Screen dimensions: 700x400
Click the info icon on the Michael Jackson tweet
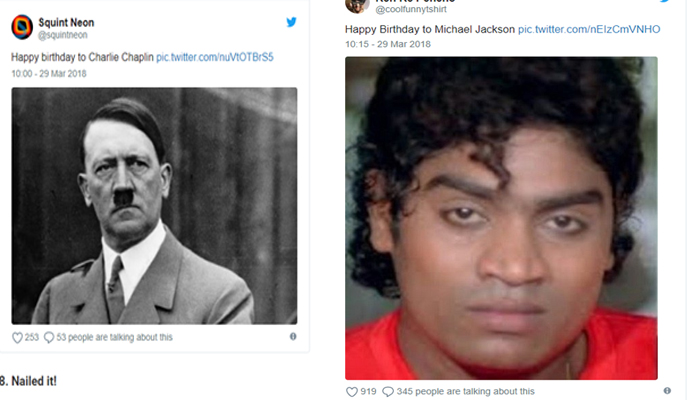pos(667,391)
